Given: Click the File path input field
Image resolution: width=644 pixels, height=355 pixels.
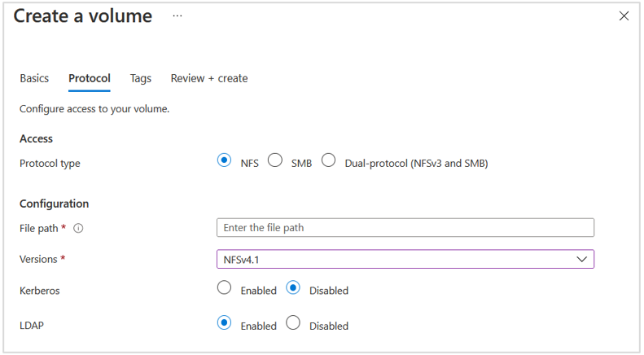Looking at the screenshot, I should [x=405, y=227].
